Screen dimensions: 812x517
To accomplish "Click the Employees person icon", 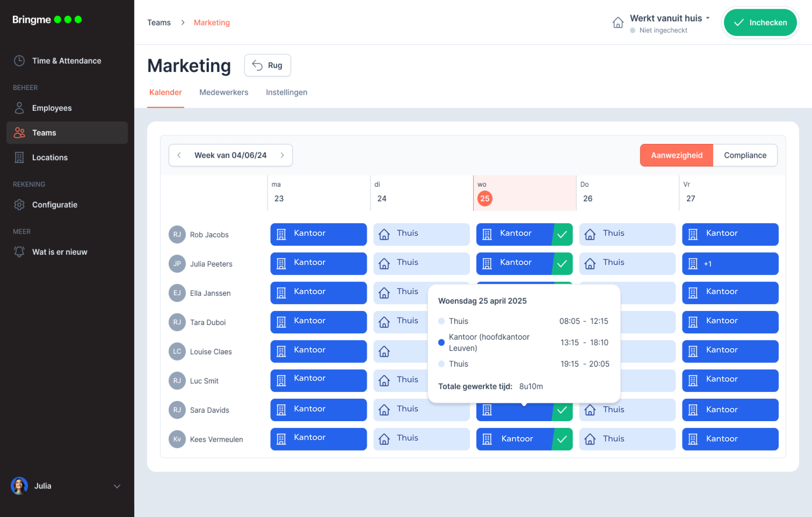I will pyautogui.click(x=19, y=108).
